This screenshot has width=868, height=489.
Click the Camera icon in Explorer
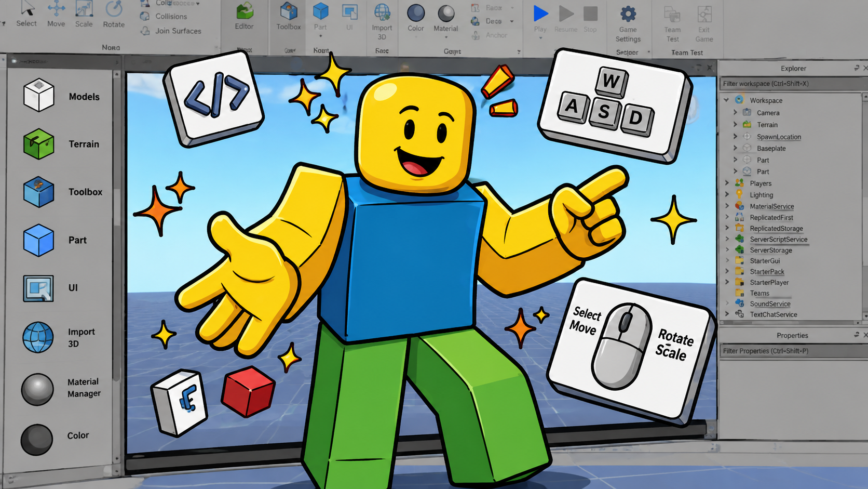point(747,112)
